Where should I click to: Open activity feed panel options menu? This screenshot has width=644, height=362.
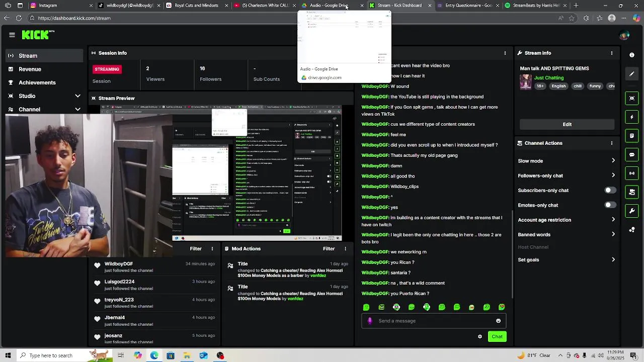pos(212,248)
